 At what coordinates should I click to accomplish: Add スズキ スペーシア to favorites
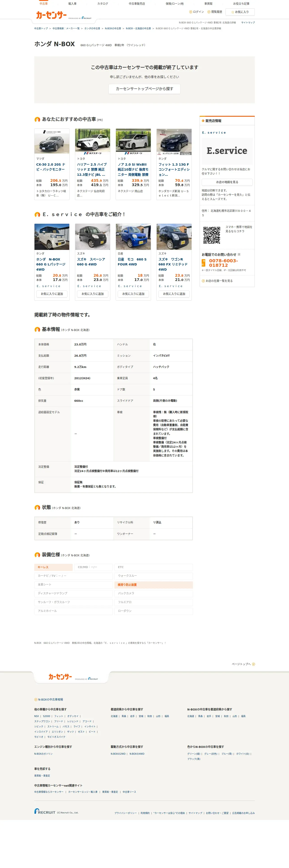point(93,294)
